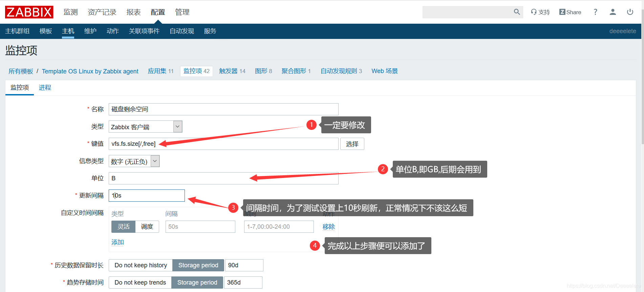Image resolution: width=644 pixels, height=292 pixels.
Task: Click the 365d trends field
Action: point(243,283)
